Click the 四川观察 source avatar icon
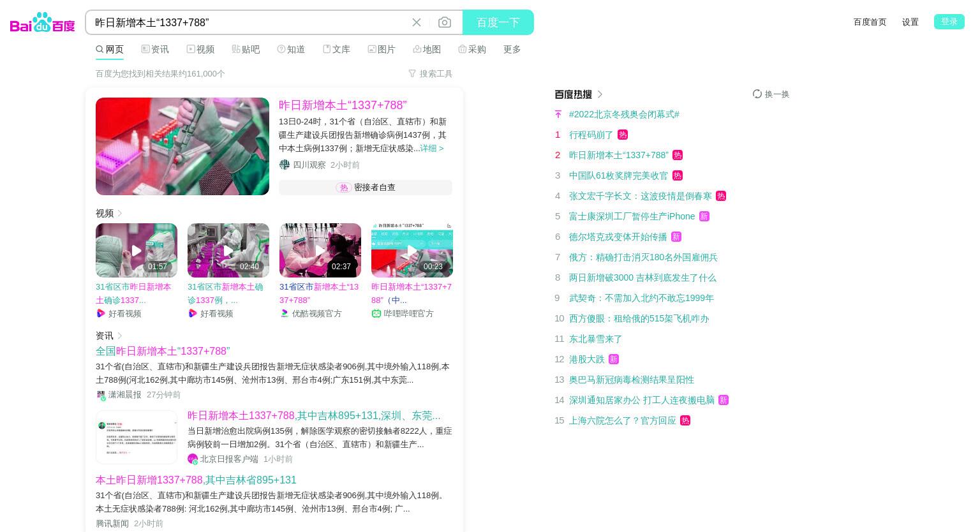Screen dimensions: 980x532 285,165
